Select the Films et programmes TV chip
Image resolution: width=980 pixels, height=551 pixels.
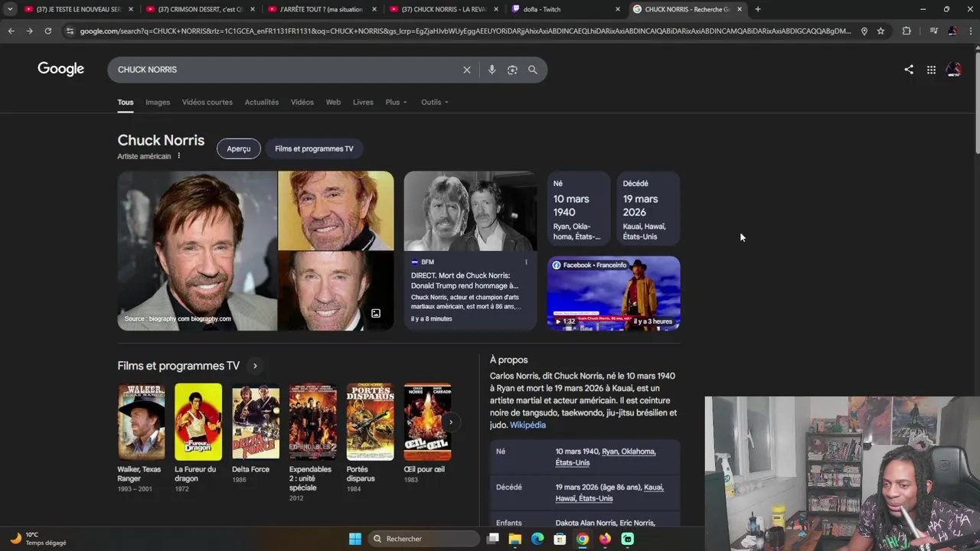pyautogui.click(x=314, y=148)
